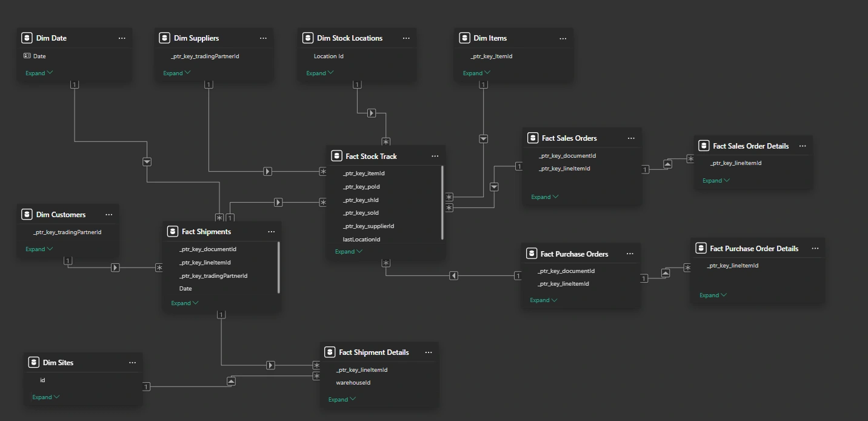This screenshot has width=868, height=421.
Task: Open the Fact Sales Order Details options menu
Action: point(803,146)
